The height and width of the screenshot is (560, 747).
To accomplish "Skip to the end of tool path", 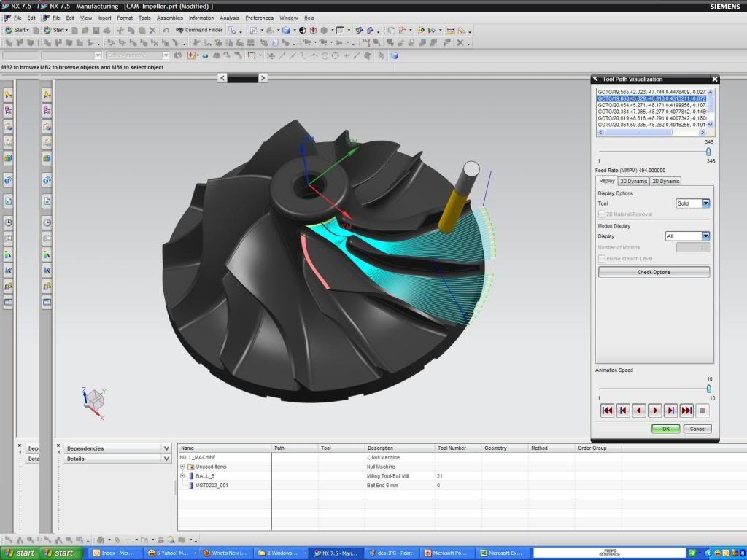I will pyautogui.click(x=686, y=411).
